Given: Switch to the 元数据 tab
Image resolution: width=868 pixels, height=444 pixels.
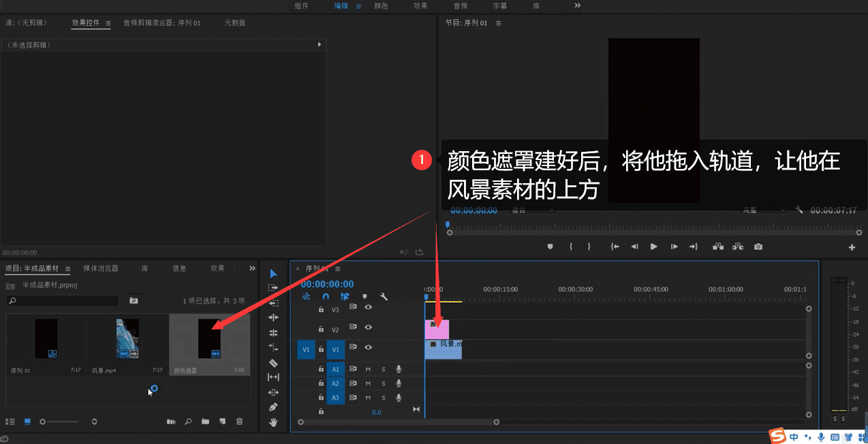Looking at the screenshot, I should point(235,23).
